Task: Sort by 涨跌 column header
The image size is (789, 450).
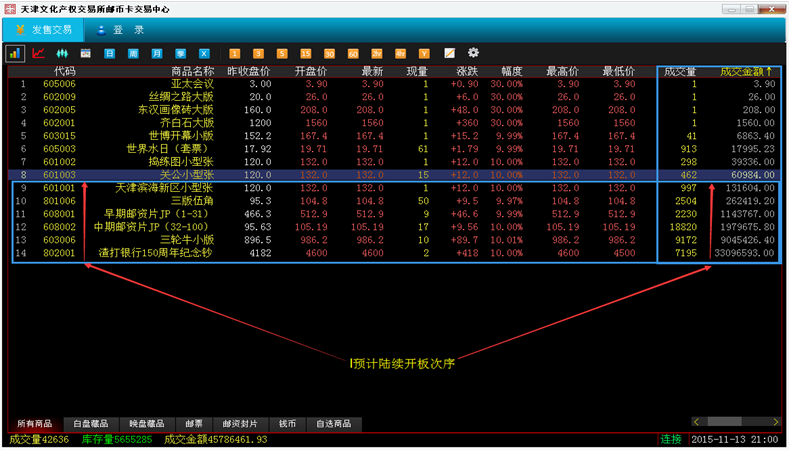Action: (x=466, y=71)
